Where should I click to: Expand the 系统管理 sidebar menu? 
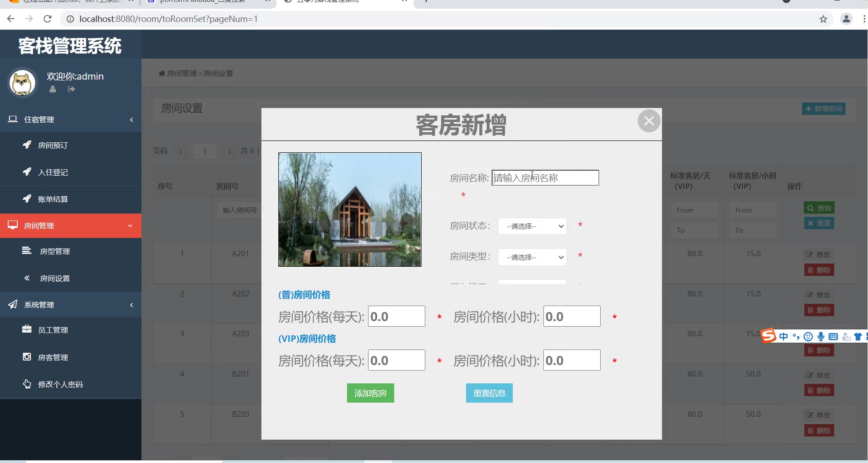coord(71,305)
